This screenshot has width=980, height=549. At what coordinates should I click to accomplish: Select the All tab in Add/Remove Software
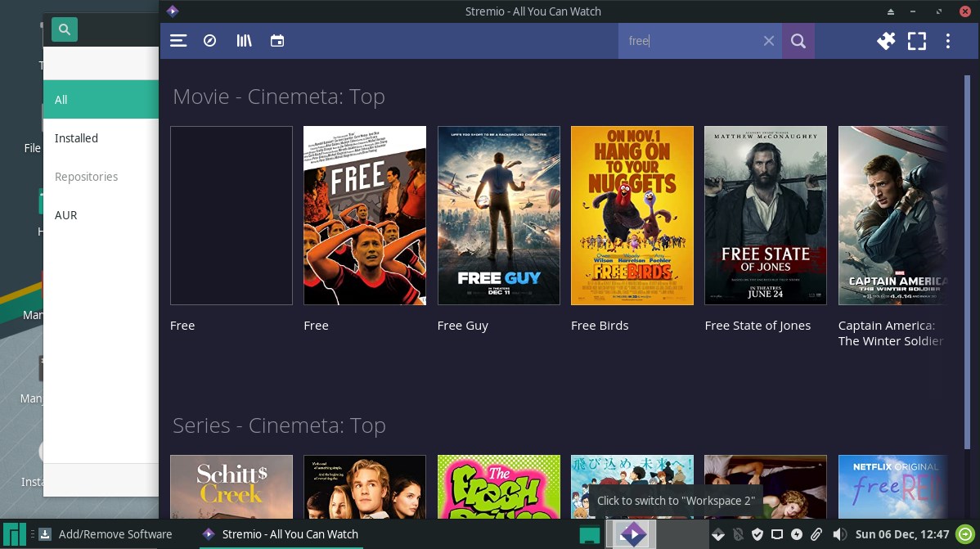tap(101, 100)
